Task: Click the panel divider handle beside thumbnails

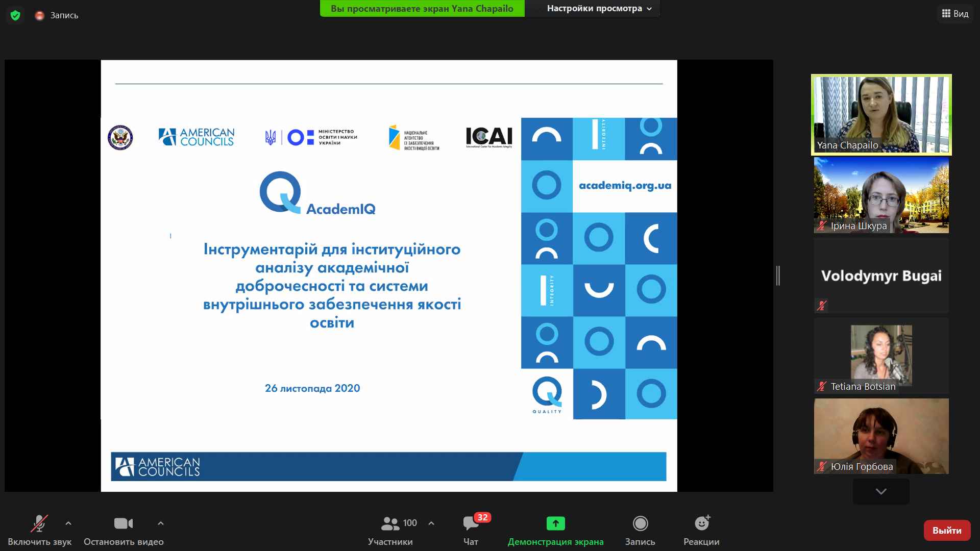Action: point(778,275)
